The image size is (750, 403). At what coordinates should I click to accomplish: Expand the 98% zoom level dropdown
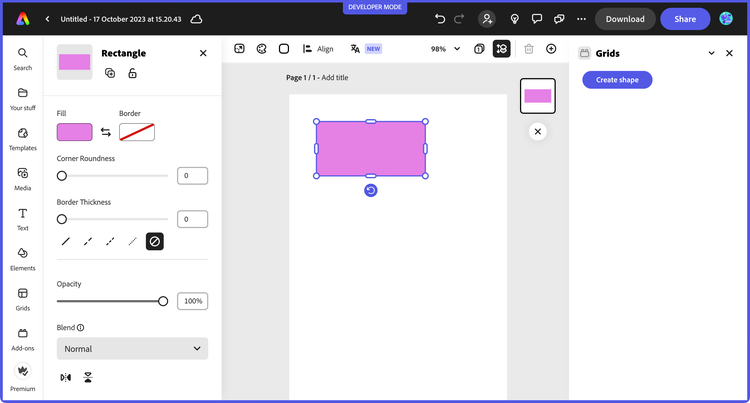pos(446,48)
